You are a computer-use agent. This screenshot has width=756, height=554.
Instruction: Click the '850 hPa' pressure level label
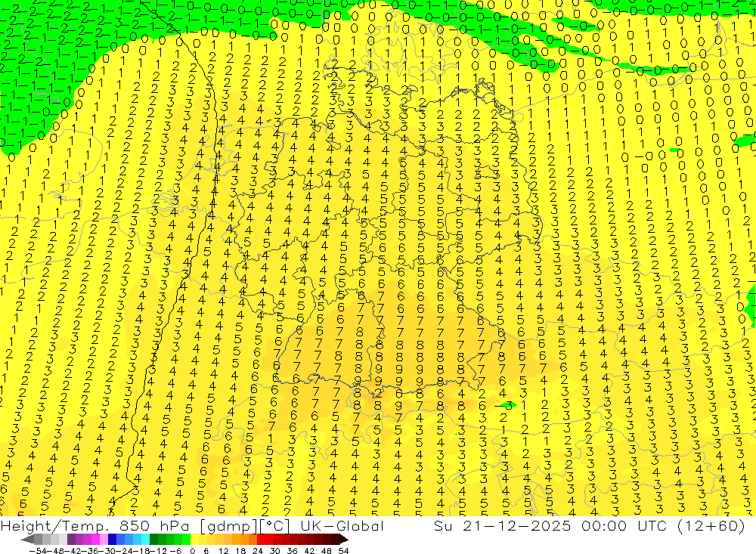tap(155, 525)
